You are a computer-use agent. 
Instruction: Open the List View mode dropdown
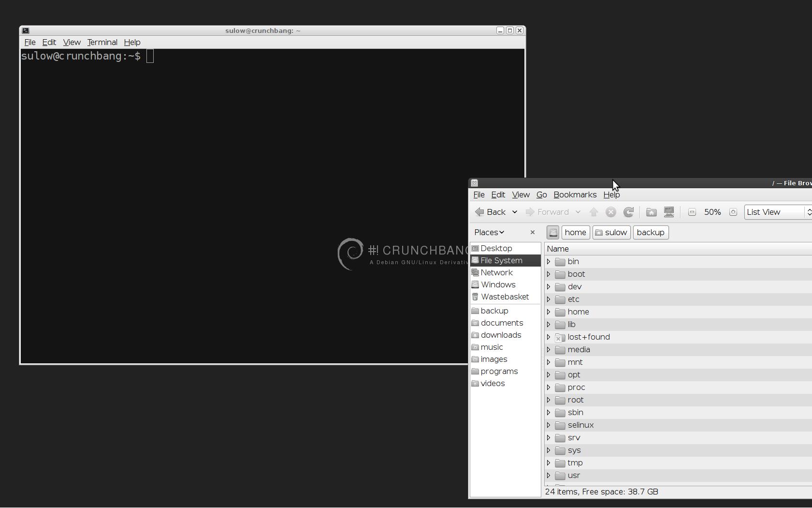tap(778, 212)
